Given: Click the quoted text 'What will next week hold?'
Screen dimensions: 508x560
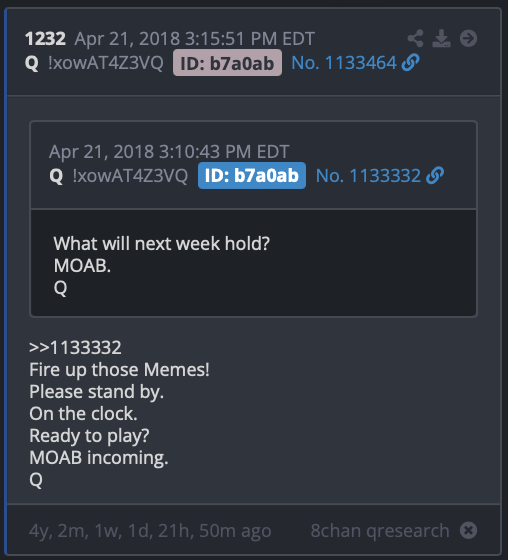Looking at the screenshot, I should pyautogui.click(x=162, y=244).
